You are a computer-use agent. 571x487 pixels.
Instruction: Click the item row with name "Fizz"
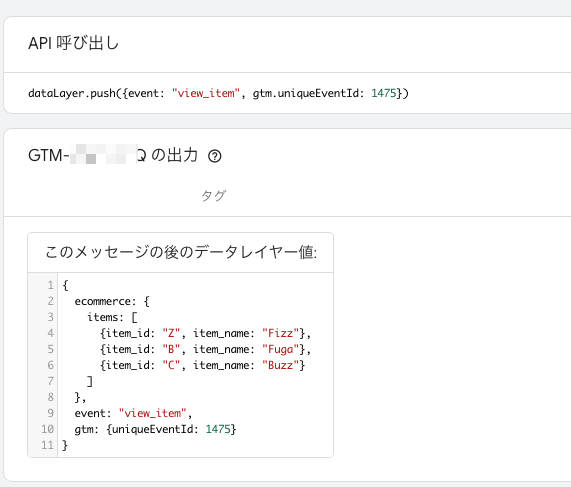tap(205, 333)
